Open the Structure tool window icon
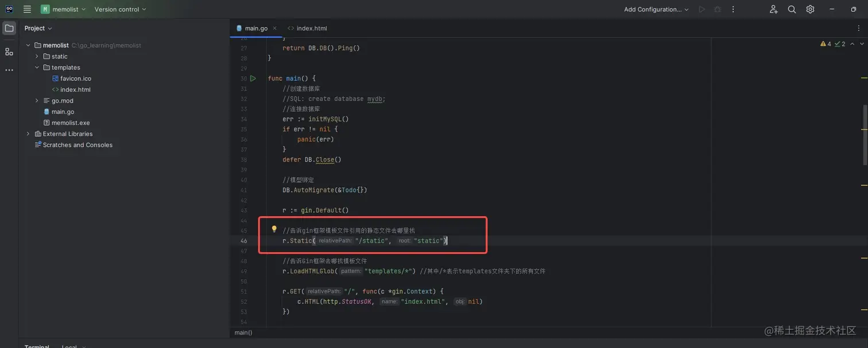This screenshot has width=868, height=348. coord(9,52)
